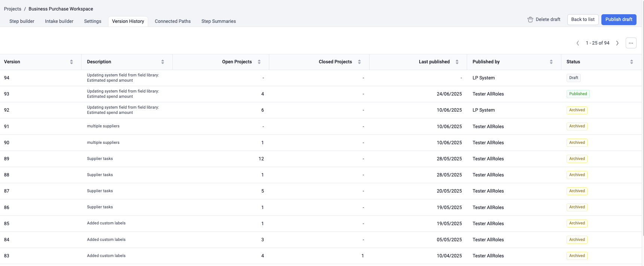
Task: Go to next page of versions
Action: click(617, 43)
